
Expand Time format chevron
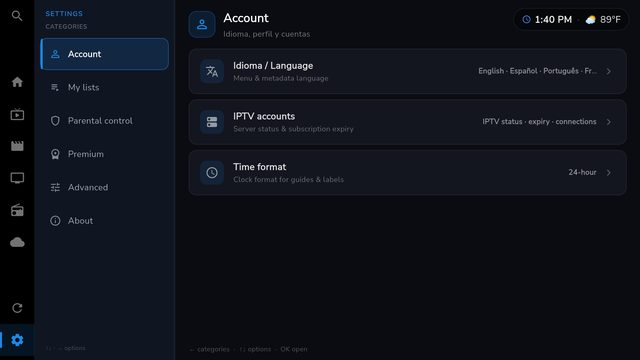[609, 173]
